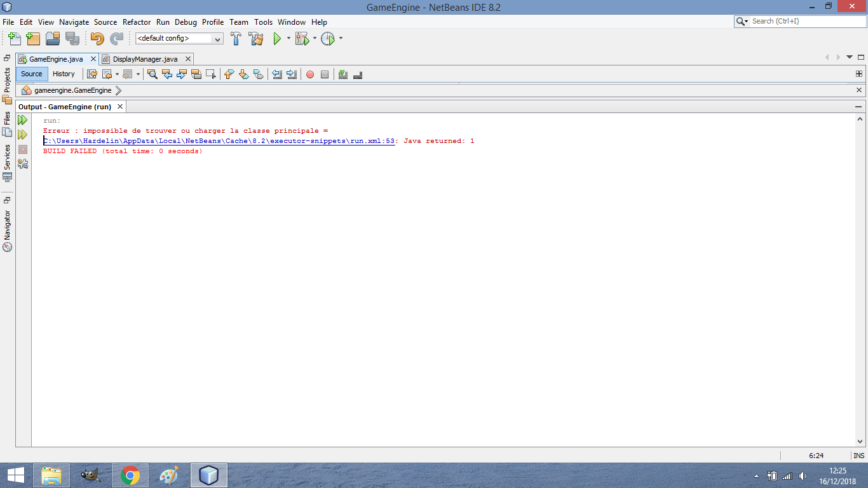
Task: Open the run.xml:53 error link
Action: click(x=219, y=141)
